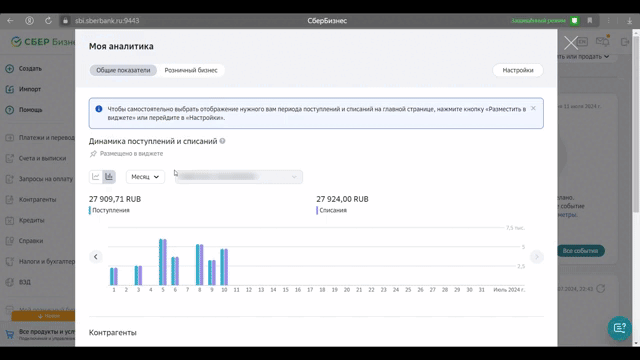
Task: Open Запросы на оплату in the sidebar
Action: click(40, 179)
